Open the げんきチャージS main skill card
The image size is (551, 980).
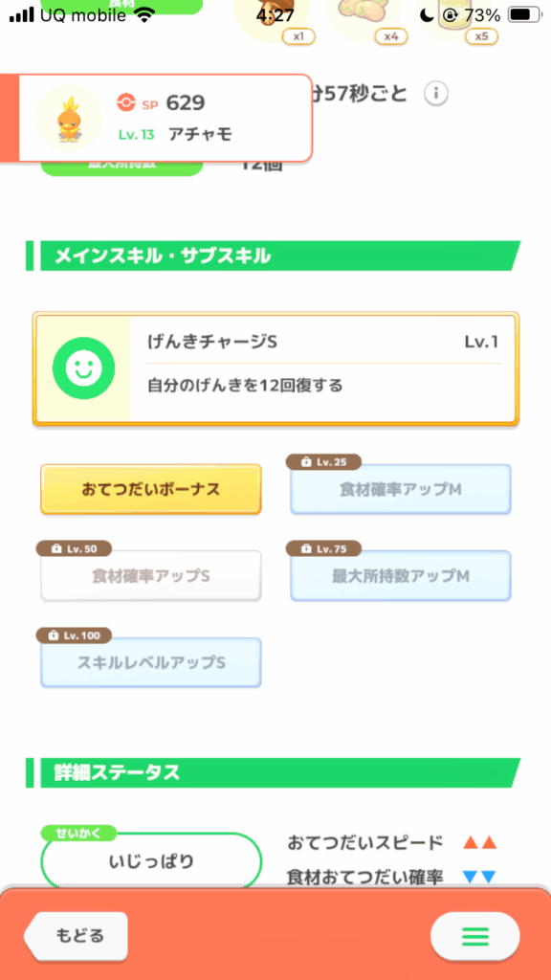[275, 368]
